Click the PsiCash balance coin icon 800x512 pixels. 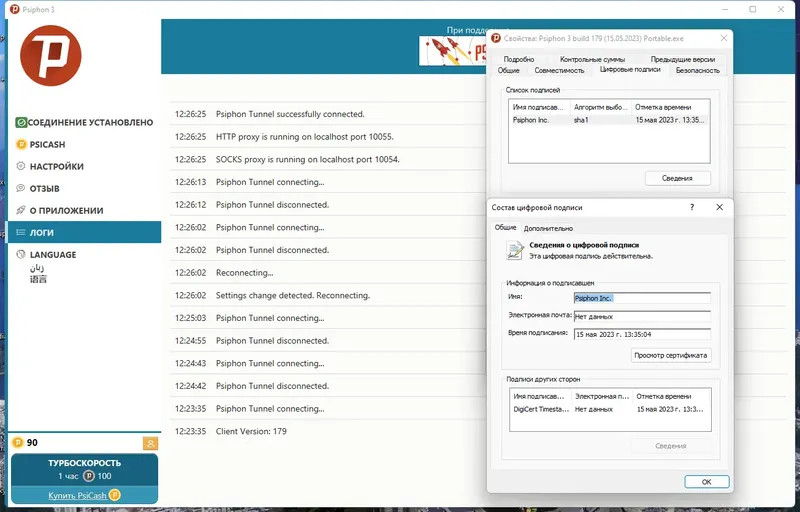tap(18, 443)
